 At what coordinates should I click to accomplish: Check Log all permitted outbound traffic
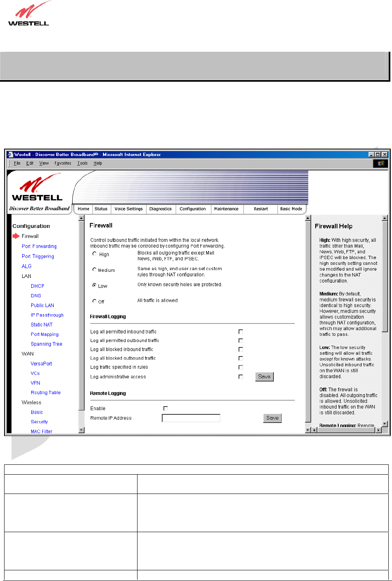[x=241, y=341]
